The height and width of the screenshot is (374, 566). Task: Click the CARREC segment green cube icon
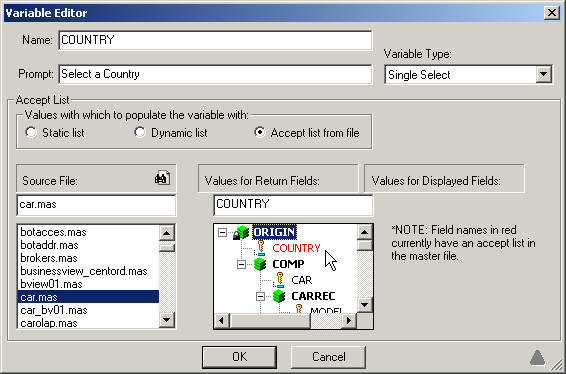coord(279,296)
